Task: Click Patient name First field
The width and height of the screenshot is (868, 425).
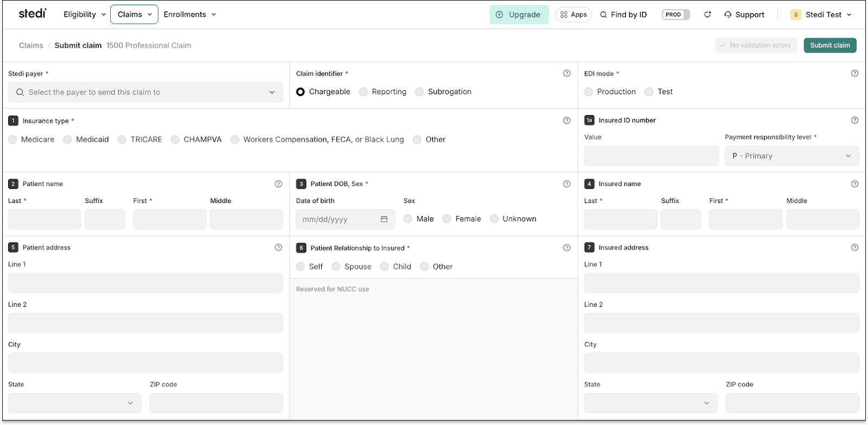Action: click(x=169, y=219)
